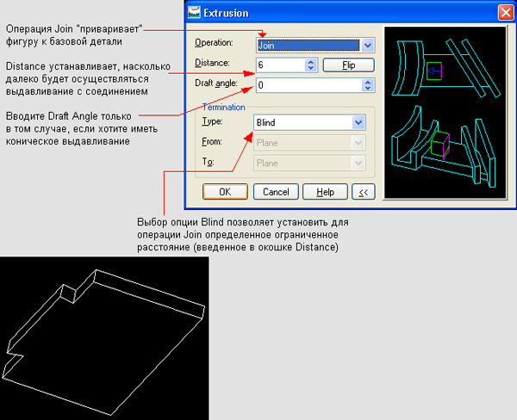Increase Draft angle with the up arrow

[x=369, y=82]
